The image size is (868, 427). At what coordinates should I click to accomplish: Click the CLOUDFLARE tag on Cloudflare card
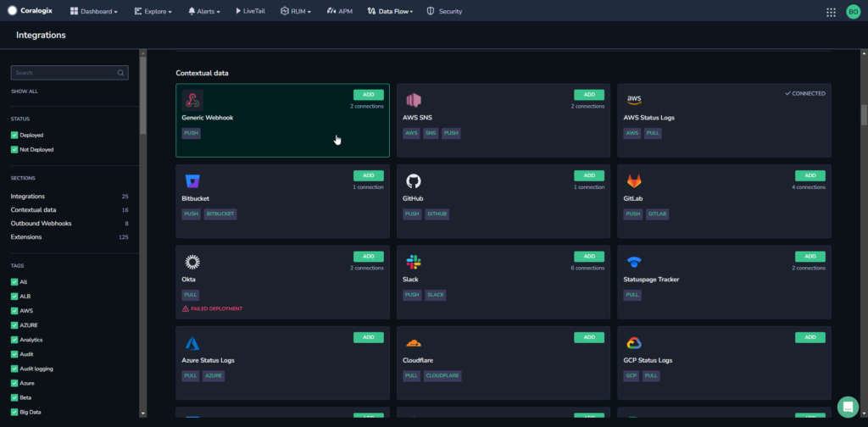[x=442, y=375]
